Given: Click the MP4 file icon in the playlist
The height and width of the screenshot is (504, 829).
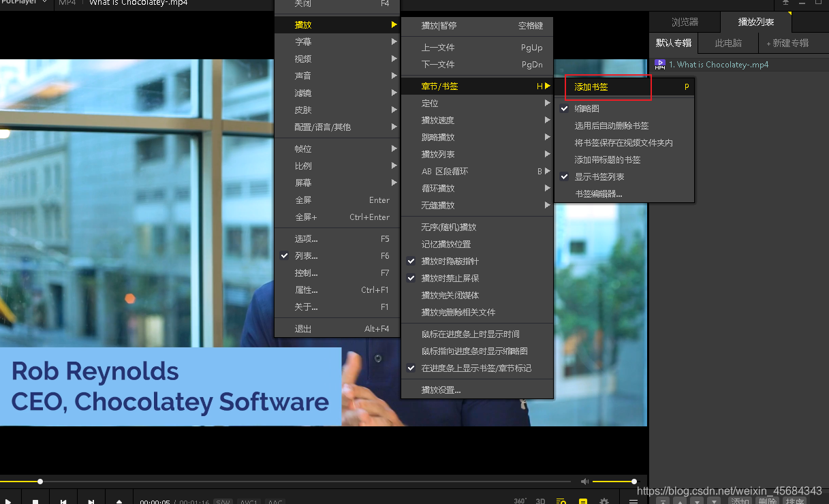Looking at the screenshot, I should (x=660, y=65).
